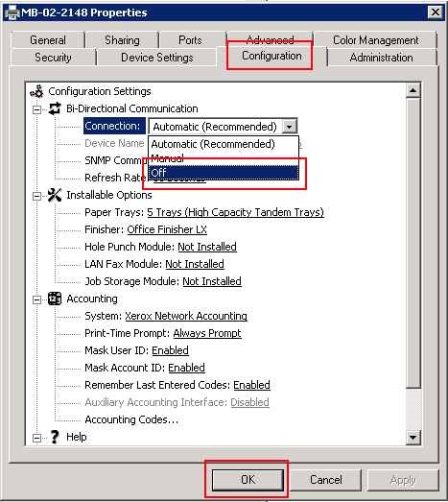448x502 pixels.
Task: Open the Color Management tab
Action: click(x=375, y=40)
